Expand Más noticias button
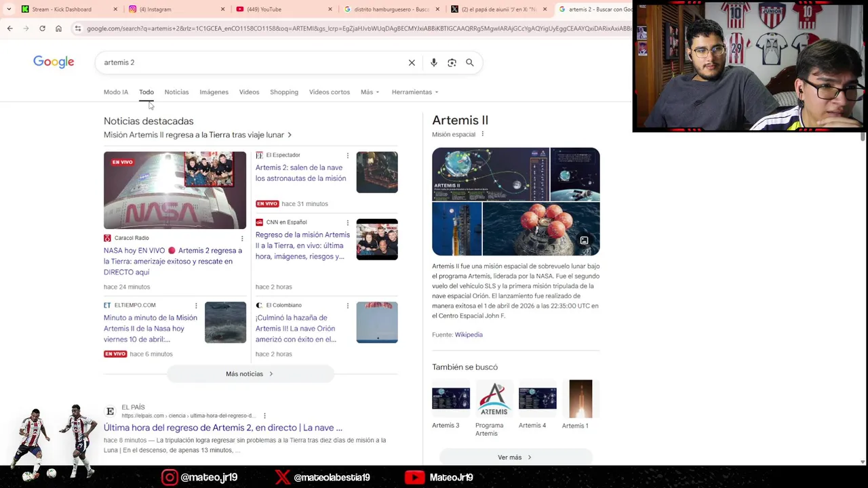The width and height of the screenshot is (868, 488). (250, 374)
